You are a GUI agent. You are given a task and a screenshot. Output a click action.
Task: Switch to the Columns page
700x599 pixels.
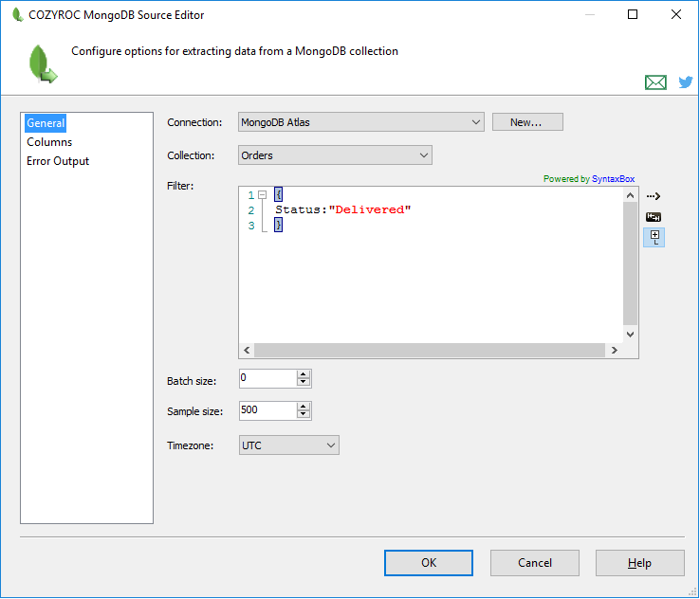click(x=49, y=142)
